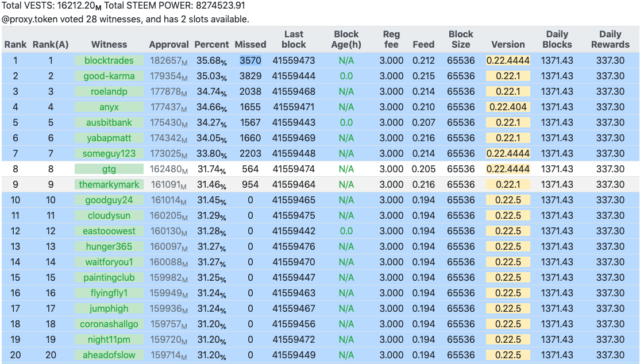
Task: Open the blocktrades witness link
Action: 109,60
